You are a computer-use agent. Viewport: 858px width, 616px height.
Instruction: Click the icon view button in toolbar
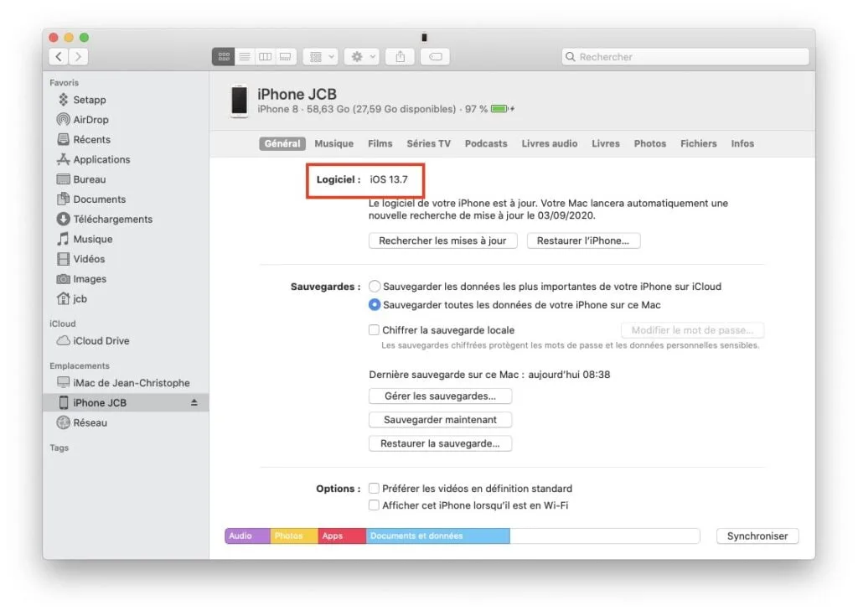224,57
